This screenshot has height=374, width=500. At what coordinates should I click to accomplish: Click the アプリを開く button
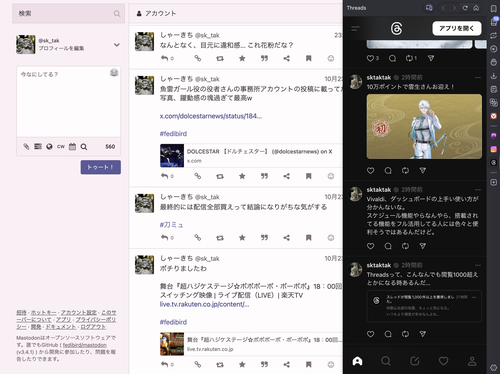[457, 28]
